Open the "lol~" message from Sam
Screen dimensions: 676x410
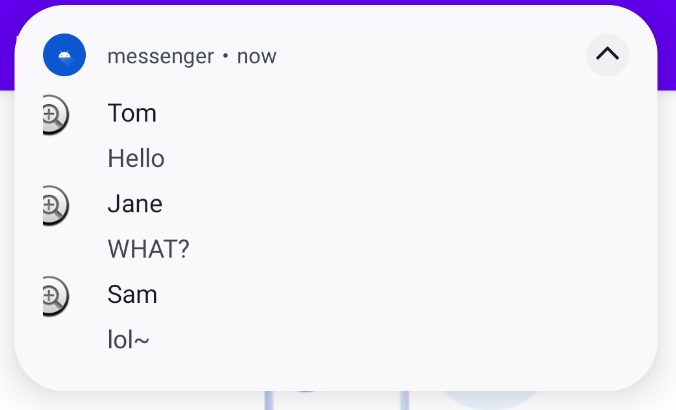(128, 339)
